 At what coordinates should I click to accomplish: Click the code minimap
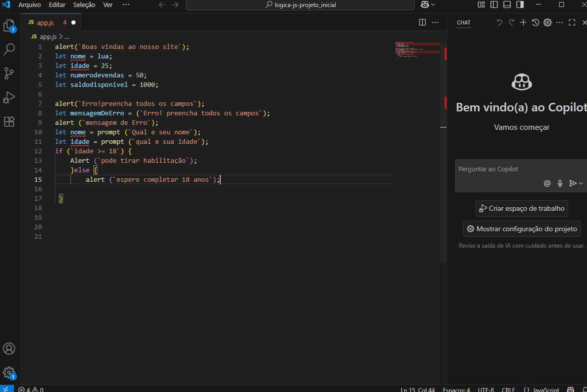point(418,50)
